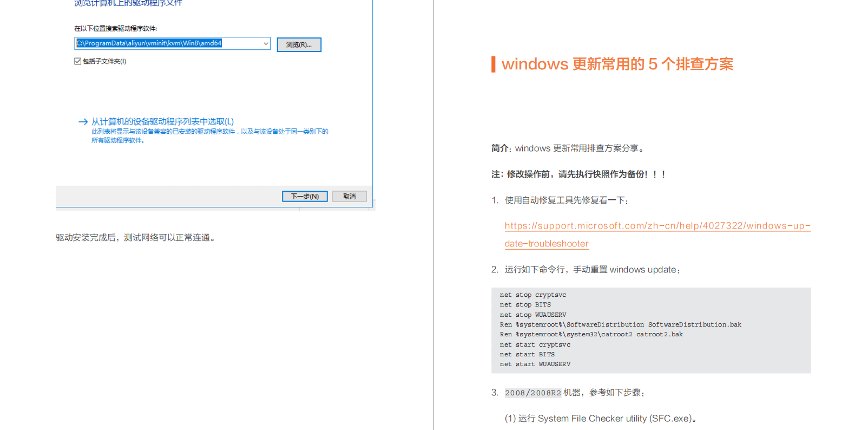Click the text 在以下位置搜索驱动程序软件
The width and height of the screenshot is (868, 430).
pos(116,28)
